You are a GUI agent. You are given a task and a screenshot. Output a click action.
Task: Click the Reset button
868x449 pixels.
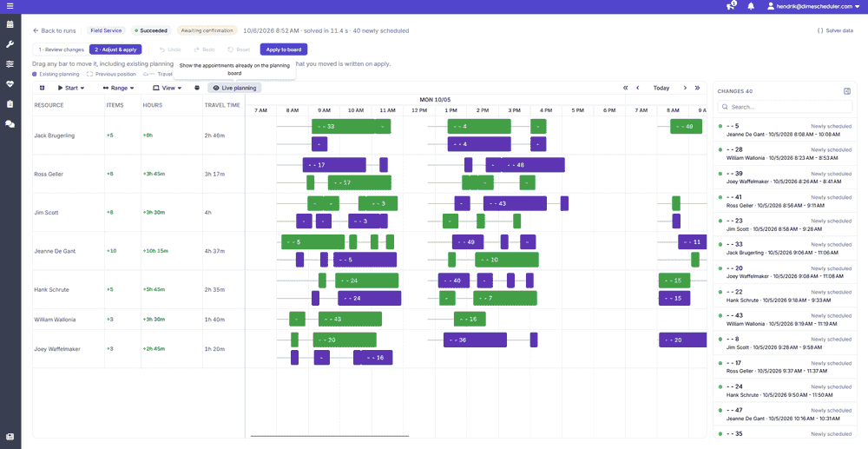tap(239, 50)
